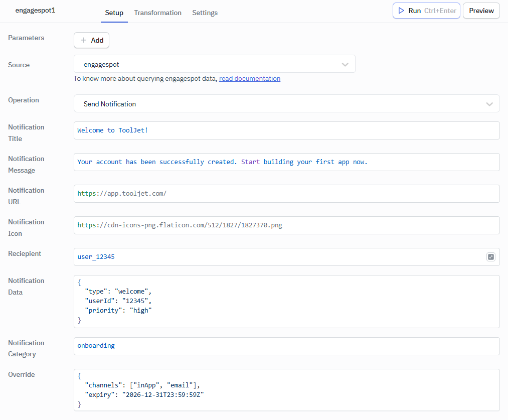
Task: Click the Notification Category field
Action: pyautogui.click(x=286, y=346)
